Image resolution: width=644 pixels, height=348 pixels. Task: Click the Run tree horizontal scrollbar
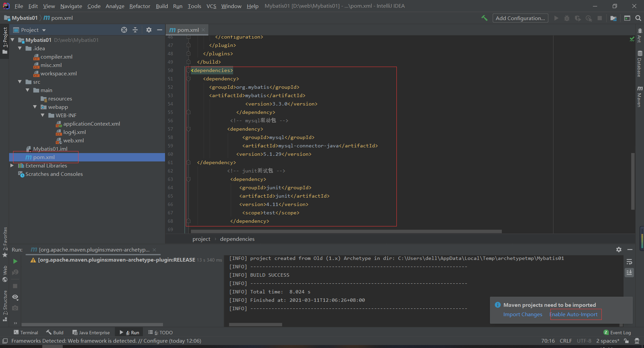click(92, 325)
